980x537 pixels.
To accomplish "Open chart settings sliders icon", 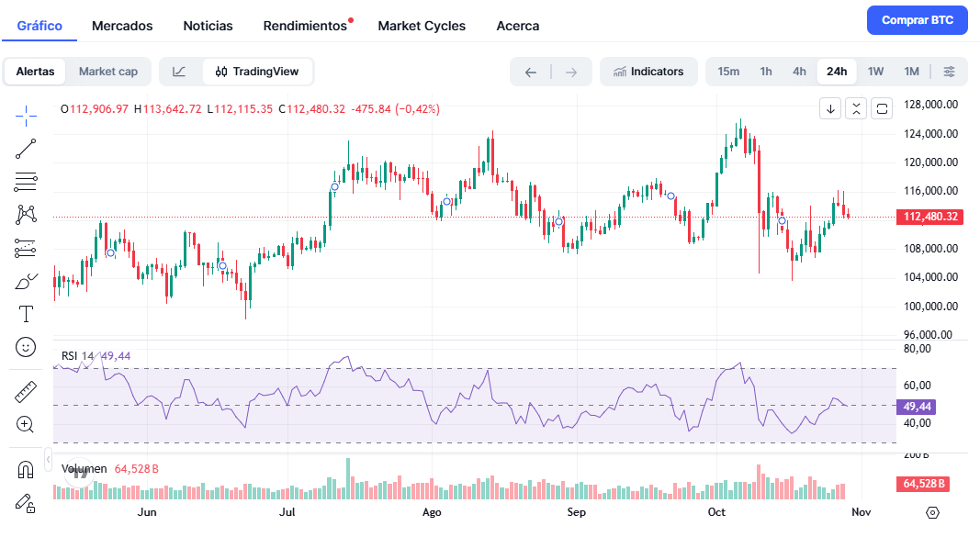I will coord(949,72).
